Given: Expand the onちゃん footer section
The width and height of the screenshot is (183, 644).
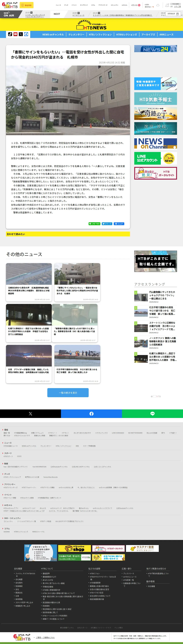Looking at the screenshot, I should pyautogui.click(x=8, y=505).
